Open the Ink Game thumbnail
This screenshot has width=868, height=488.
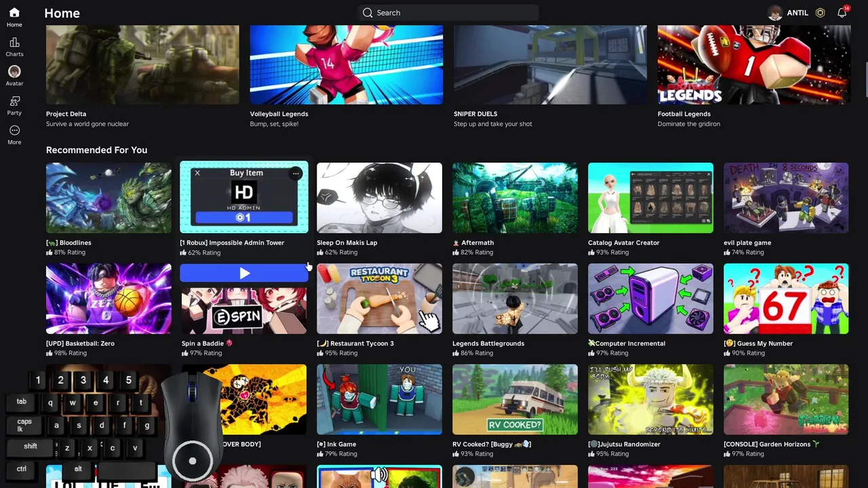379,400
